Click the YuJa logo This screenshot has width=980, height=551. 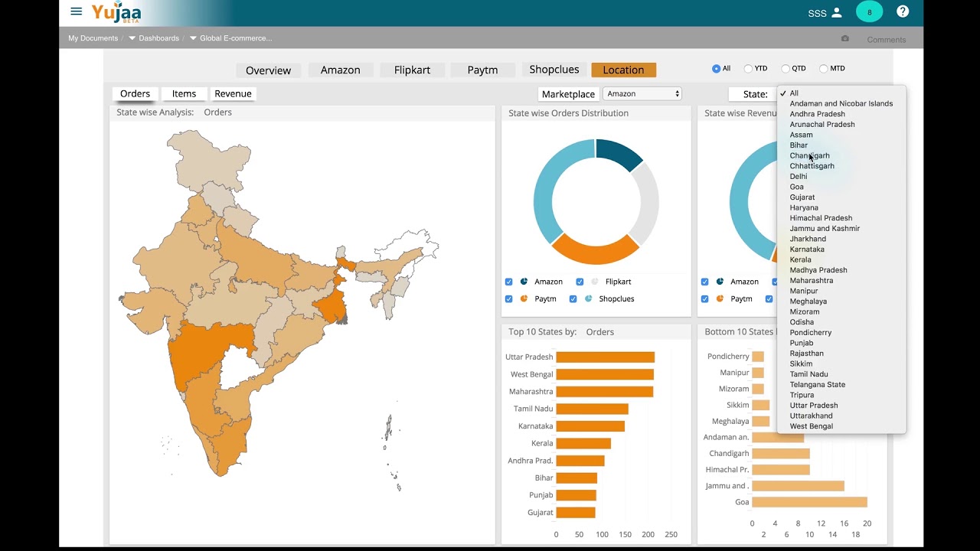[116, 12]
